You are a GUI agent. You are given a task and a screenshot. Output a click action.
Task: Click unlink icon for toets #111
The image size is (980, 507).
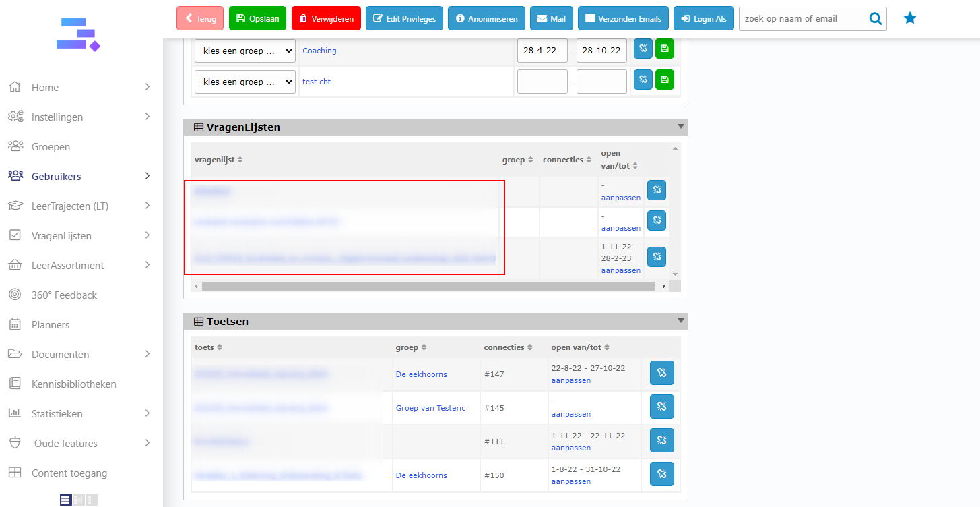(661, 440)
